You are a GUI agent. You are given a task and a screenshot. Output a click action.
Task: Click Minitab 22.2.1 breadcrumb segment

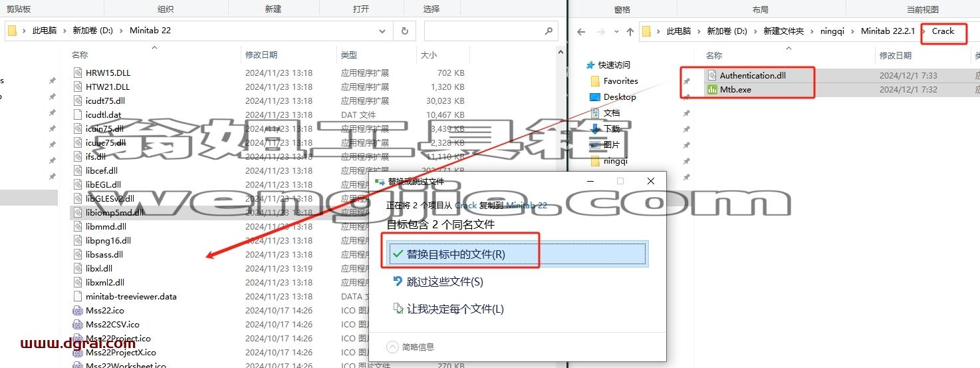[x=888, y=31]
